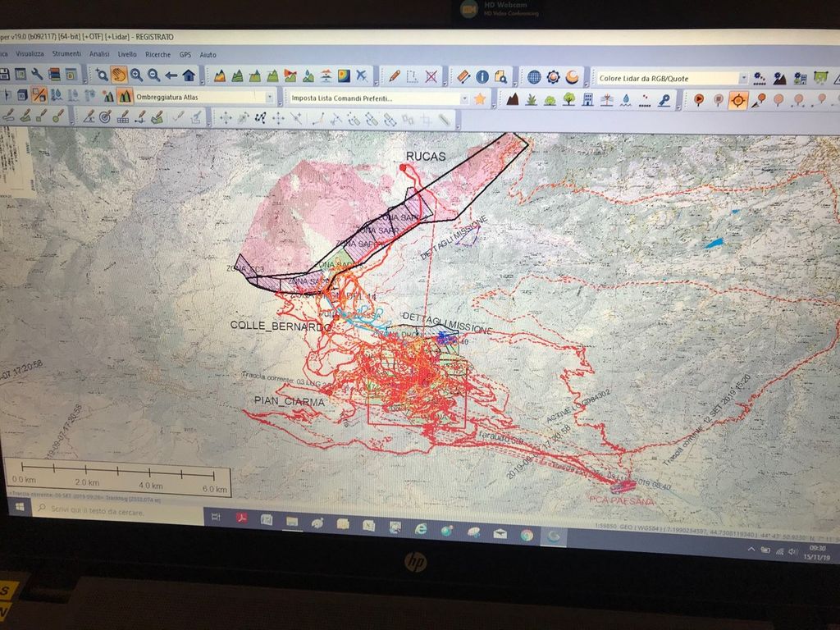Click the Windows taskbar search box
The width and height of the screenshot is (840, 630).
[x=115, y=512]
